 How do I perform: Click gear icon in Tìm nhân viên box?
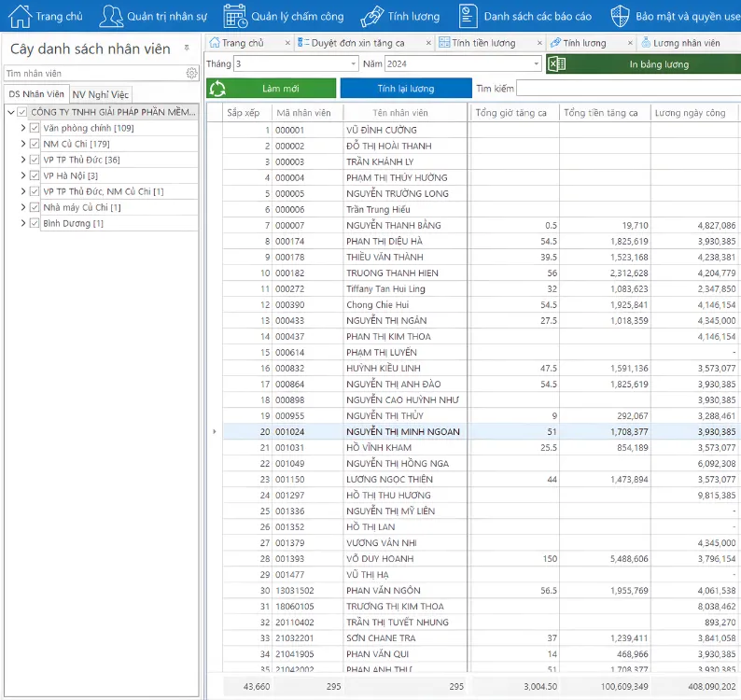click(191, 73)
